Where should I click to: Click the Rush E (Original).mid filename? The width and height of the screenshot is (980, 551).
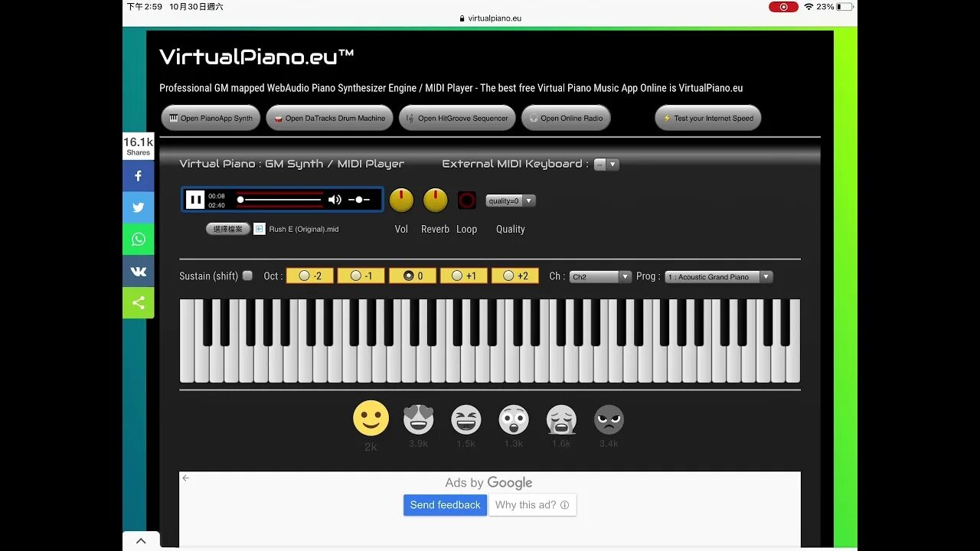click(304, 229)
